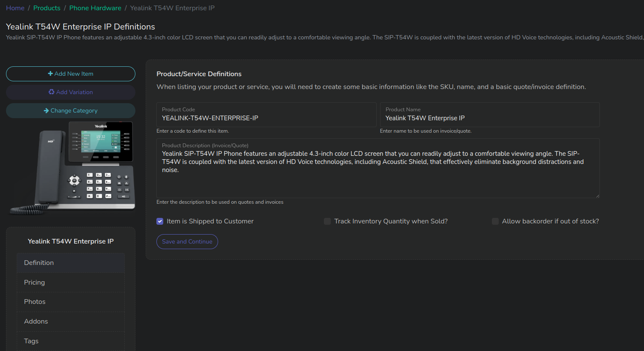This screenshot has height=351, width=644.
Task: Switch to the Photos section
Action: coord(71,302)
